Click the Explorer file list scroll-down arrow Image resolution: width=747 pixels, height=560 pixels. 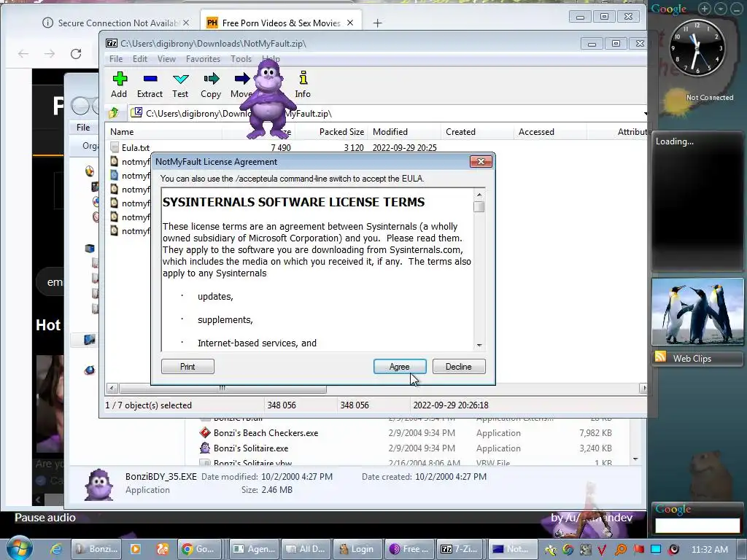(635, 459)
